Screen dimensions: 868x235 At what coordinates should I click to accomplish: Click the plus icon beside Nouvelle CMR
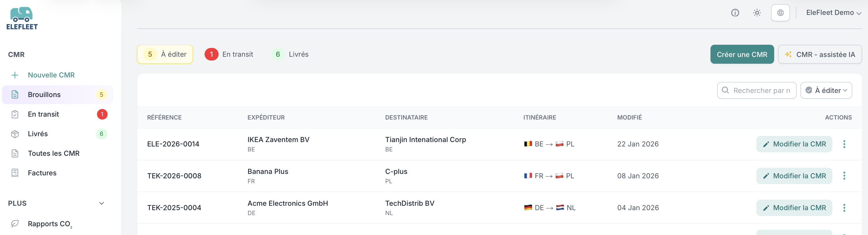click(x=15, y=75)
